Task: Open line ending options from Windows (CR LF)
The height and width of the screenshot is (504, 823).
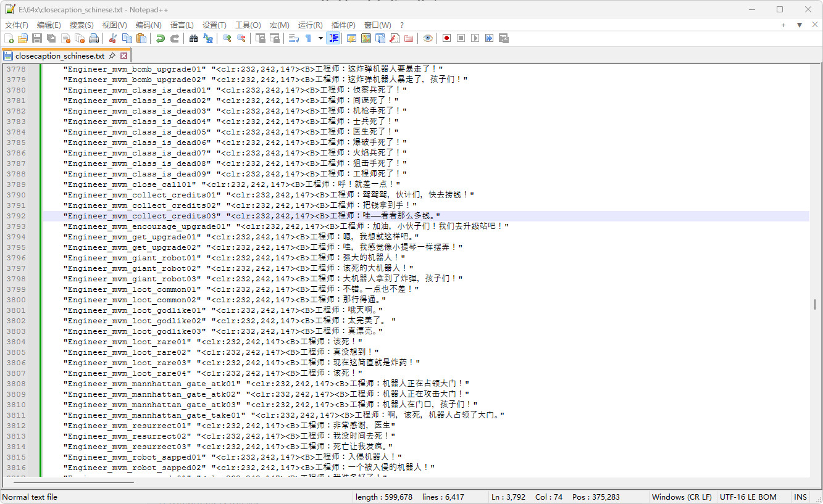Action: click(682, 497)
